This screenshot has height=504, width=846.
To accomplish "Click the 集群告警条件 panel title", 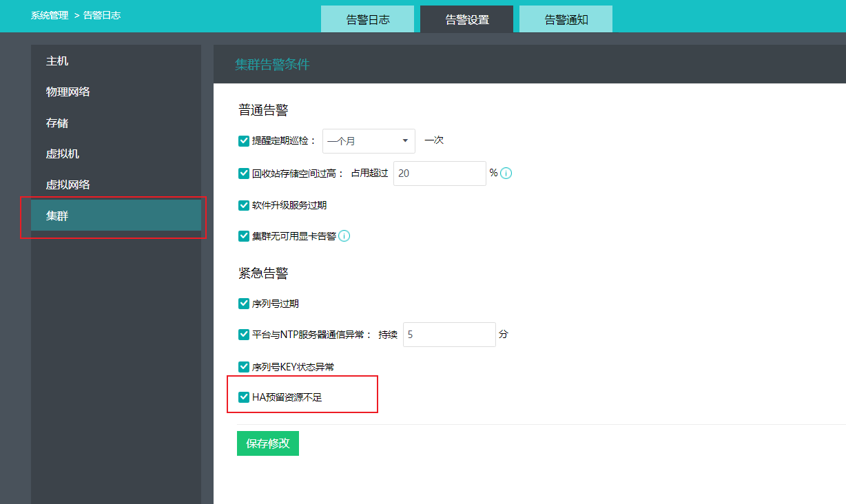I will coord(272,65).
